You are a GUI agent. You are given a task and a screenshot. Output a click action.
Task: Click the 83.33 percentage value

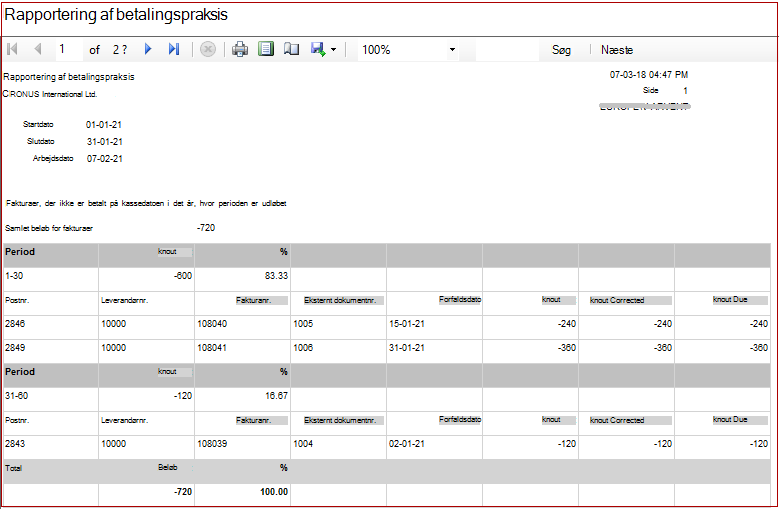click(x=276, y=276)
